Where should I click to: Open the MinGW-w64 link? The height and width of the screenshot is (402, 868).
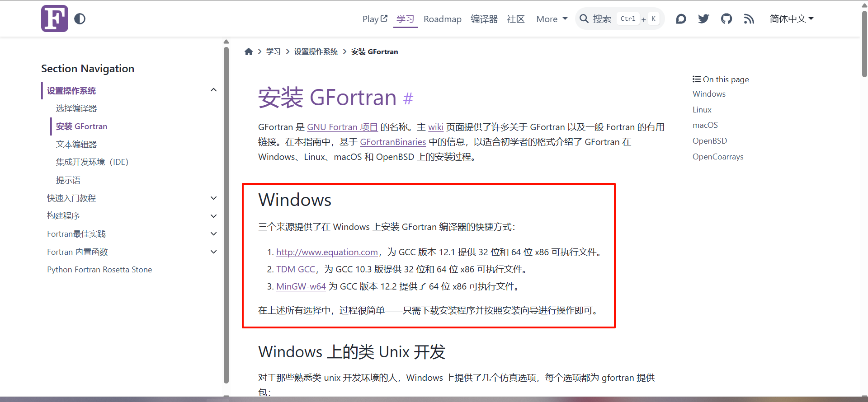tap(301, 287)
